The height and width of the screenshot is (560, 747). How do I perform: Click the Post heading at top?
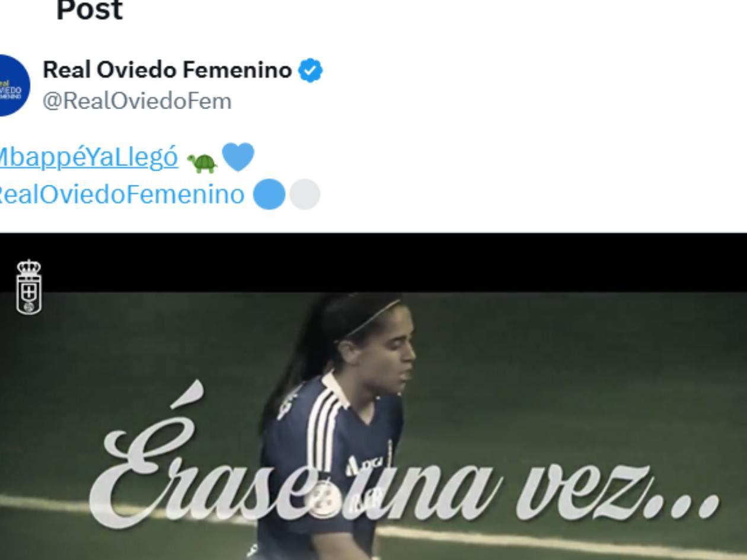pos(90,11)
